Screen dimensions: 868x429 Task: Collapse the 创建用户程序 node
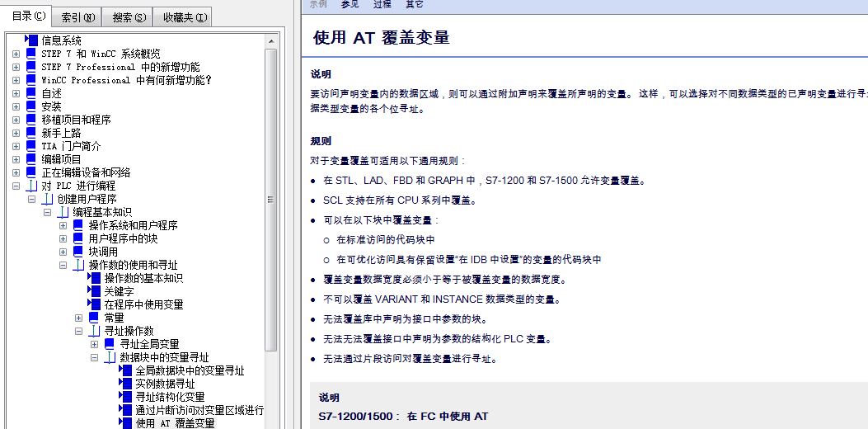click(31, 199)
